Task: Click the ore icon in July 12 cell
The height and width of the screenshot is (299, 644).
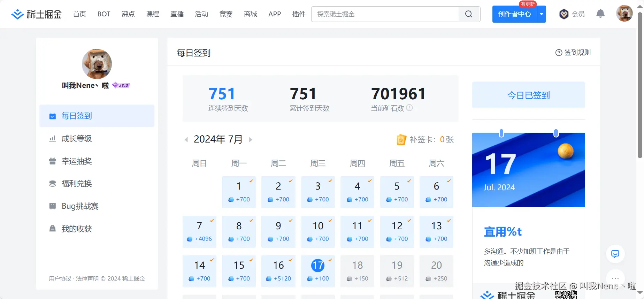Action: pyautogui.click(x=389, y=239)
